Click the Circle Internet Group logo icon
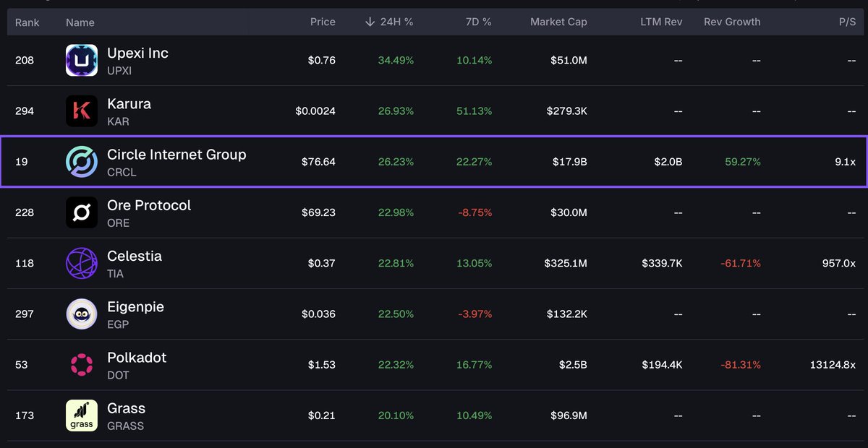 82,162
